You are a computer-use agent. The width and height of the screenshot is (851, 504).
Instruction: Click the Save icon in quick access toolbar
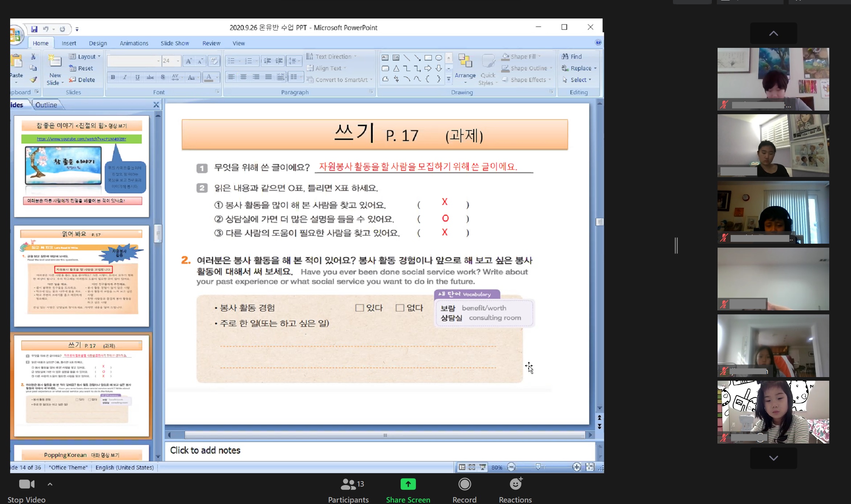coord(34,29)
